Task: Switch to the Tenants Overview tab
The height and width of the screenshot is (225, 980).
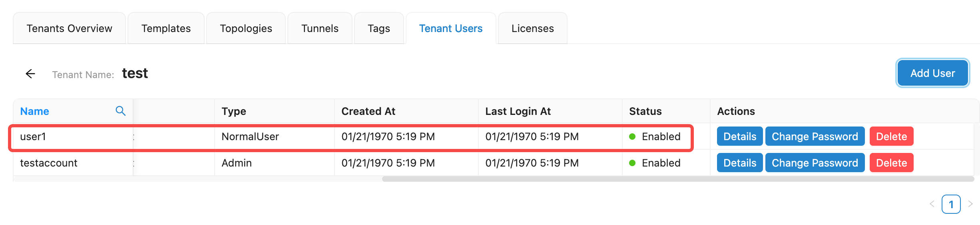Action: click(69, 28)
